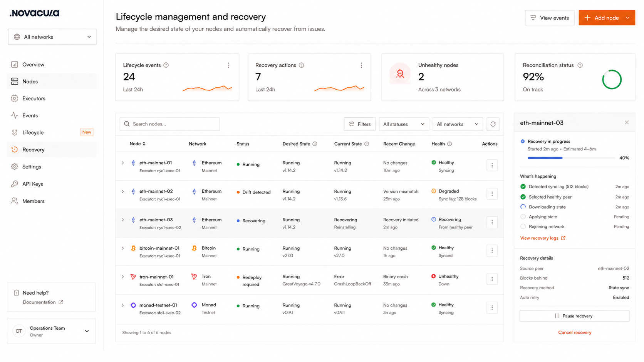This screenshot has height=362, width=644.
Task: Open the Add node dropdown arrow
Action: tap(628, 18)
